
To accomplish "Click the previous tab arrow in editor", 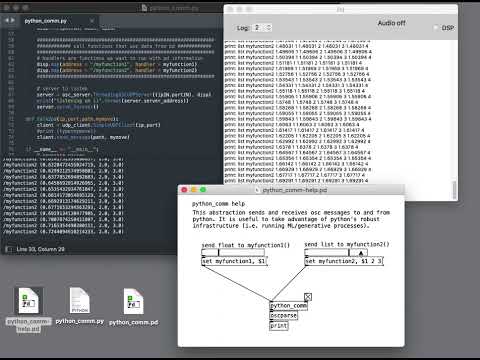I will [x=7, y=20].
